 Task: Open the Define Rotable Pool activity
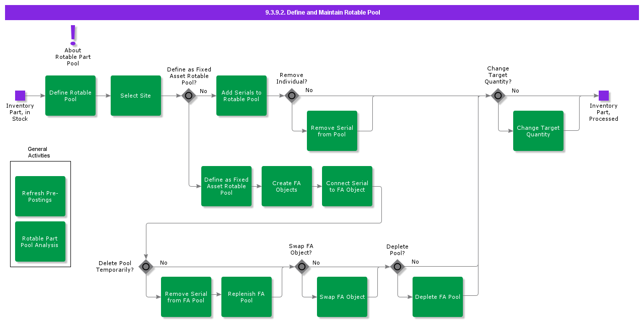click(70, 96)
